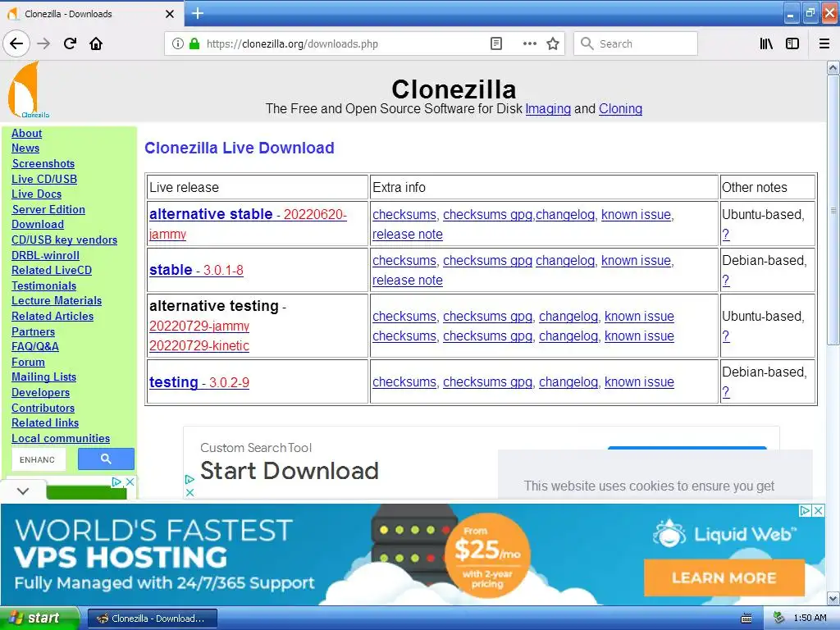Close the Start Download ad X icon
The image size is (840, 630).
[x=189, y=492]
